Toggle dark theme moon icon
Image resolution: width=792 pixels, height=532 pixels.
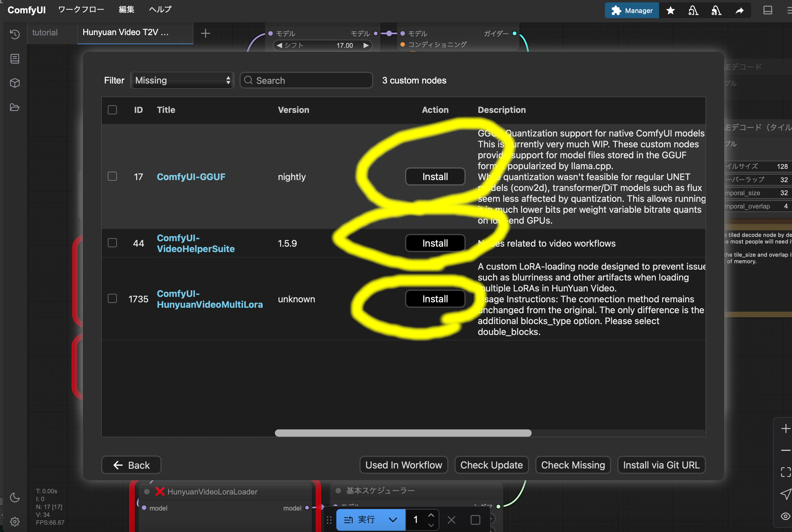(15, 498)
